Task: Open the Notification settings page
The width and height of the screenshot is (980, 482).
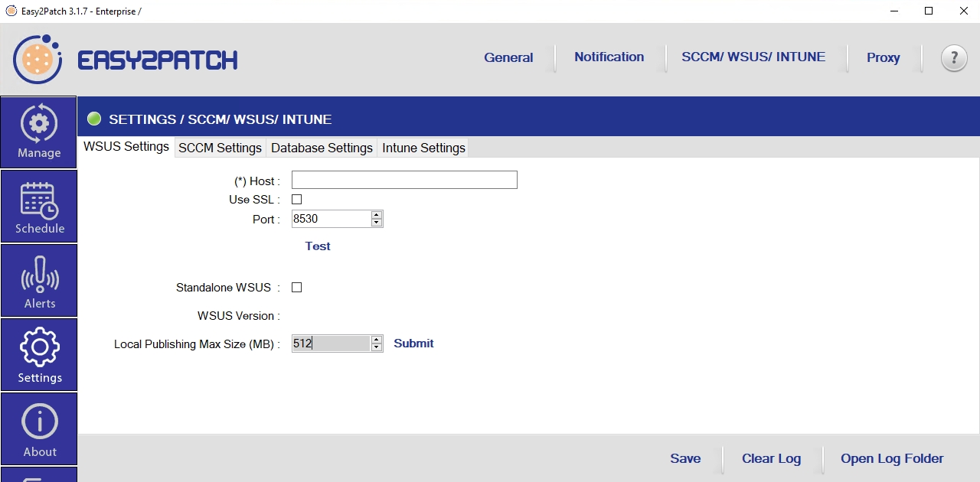Action: pos(609,57)
